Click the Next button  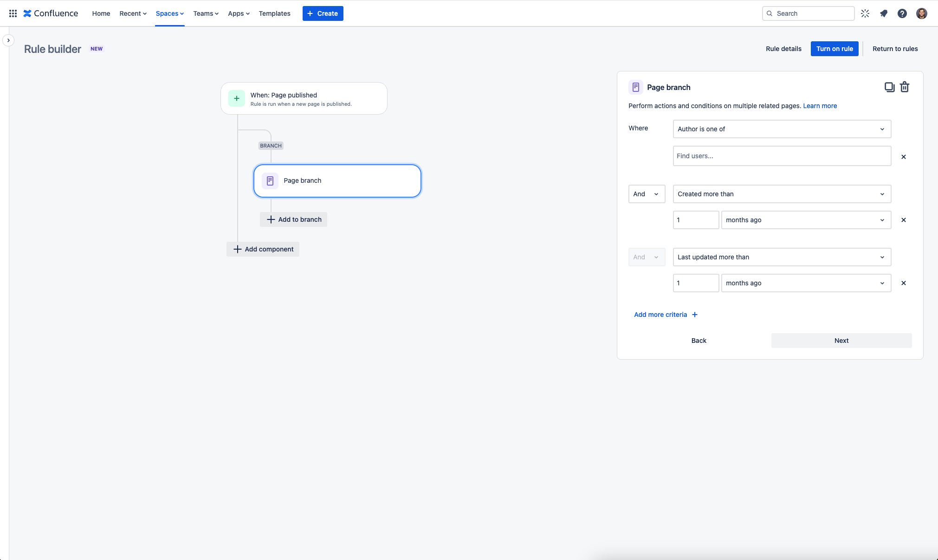(841, 341)
